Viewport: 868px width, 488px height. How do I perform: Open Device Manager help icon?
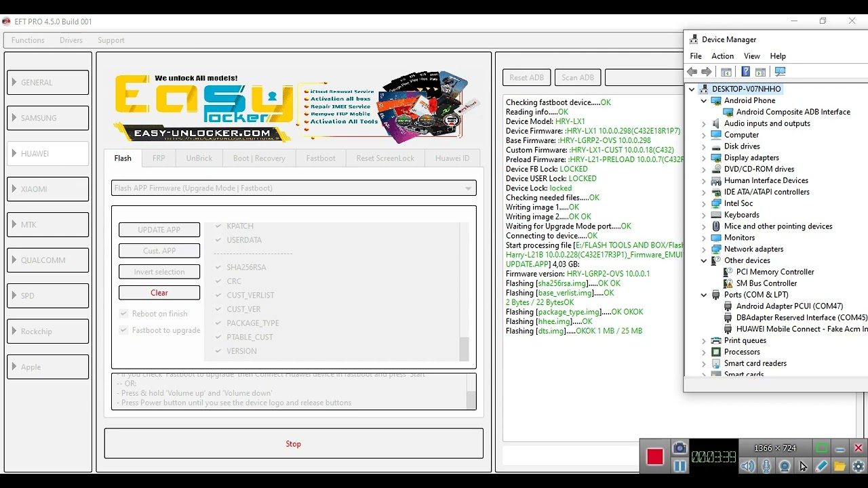pos(745,72)
